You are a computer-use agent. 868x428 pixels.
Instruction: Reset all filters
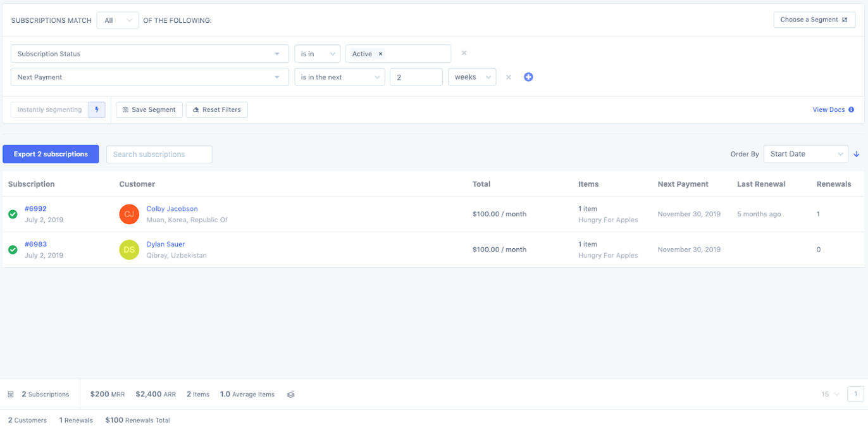pos(216,110)
